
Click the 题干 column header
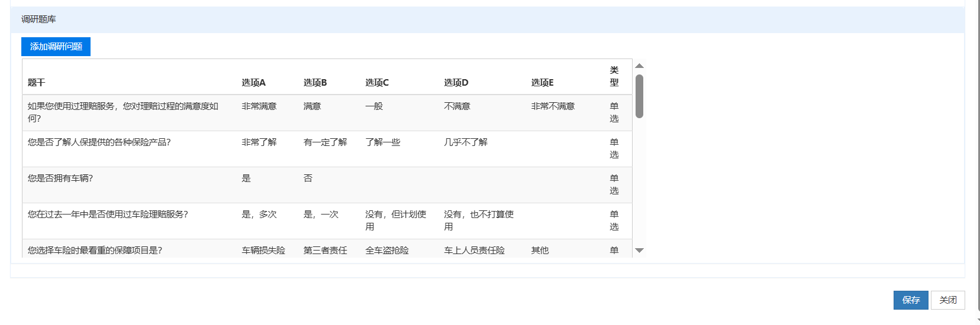pyautogui.click(x=36, y=83)
